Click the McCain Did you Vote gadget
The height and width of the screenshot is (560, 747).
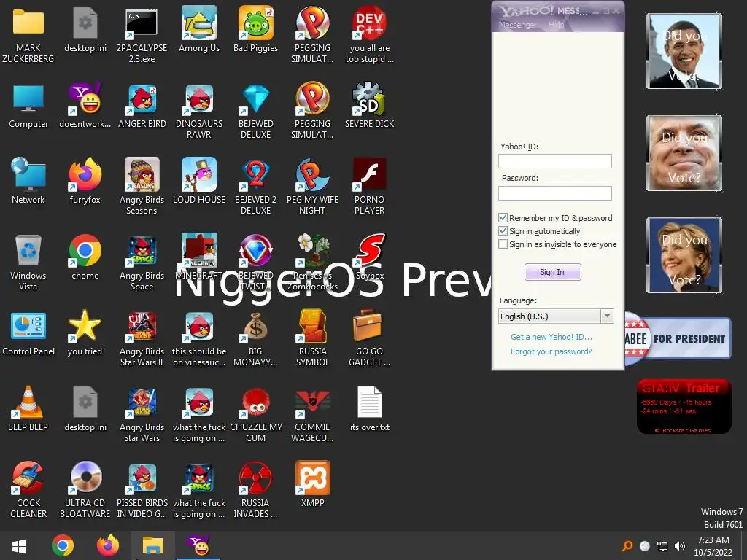click(x=684, y=153)
